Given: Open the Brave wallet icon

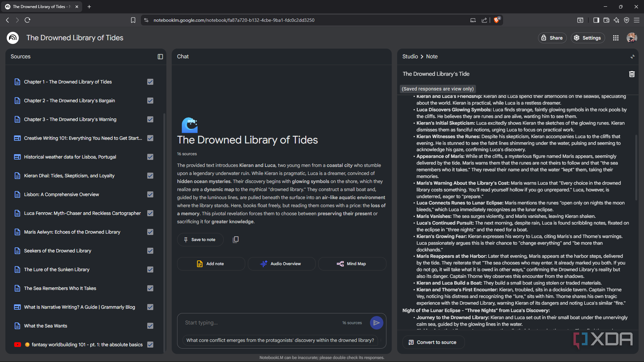Looking at the screenshot, I should tap(606, 20).
